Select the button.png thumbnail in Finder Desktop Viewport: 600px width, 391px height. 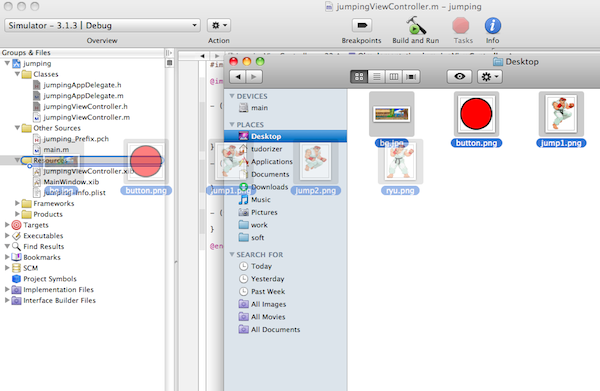click(476, 114)
